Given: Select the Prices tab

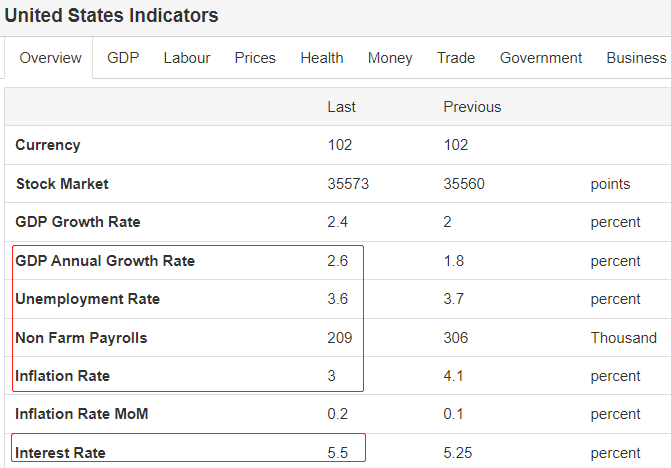Looking at the screenshot, I should (x=255, y=58).
